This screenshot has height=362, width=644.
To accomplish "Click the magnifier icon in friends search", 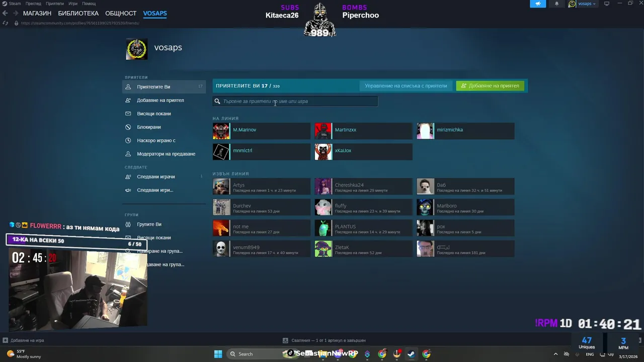I will (x=217, y=101).
